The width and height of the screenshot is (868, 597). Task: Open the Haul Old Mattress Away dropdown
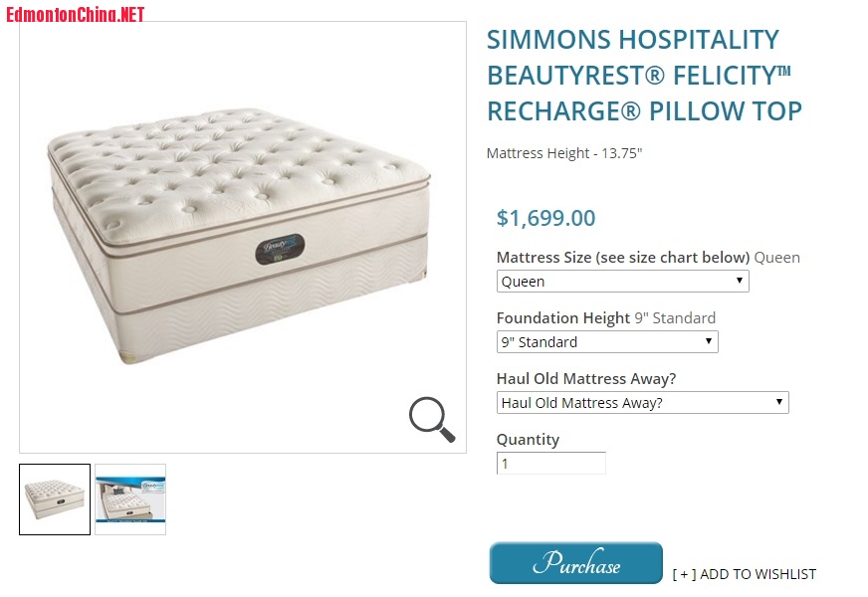click(x=642, y=403)
